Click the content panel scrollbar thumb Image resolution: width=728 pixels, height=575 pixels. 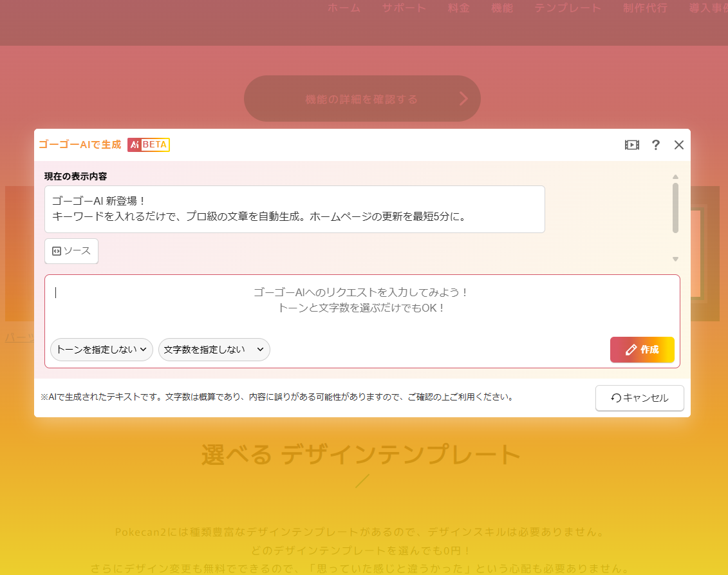[x=675, y=207]
